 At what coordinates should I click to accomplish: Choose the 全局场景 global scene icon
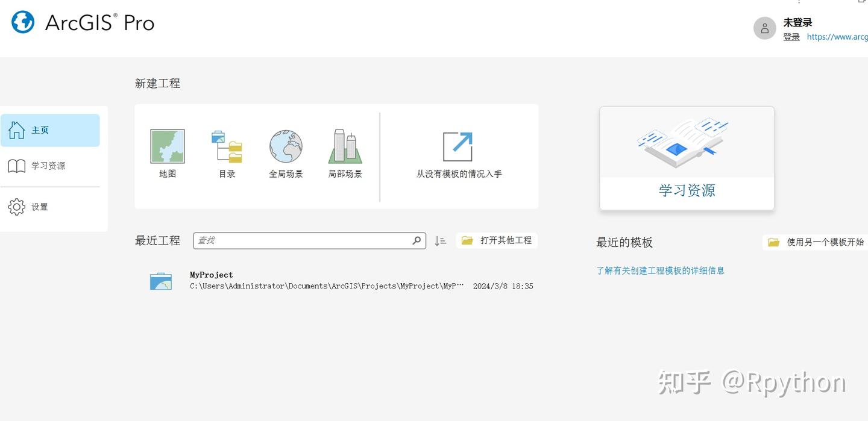[286, 146]
